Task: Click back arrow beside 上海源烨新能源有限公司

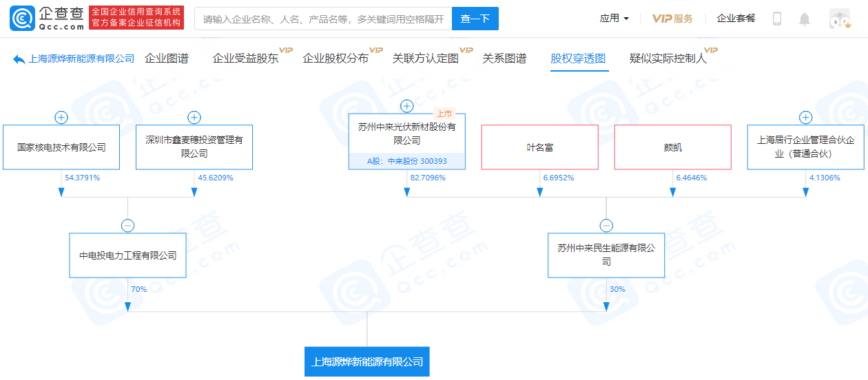Action: (x=19, y=59)
